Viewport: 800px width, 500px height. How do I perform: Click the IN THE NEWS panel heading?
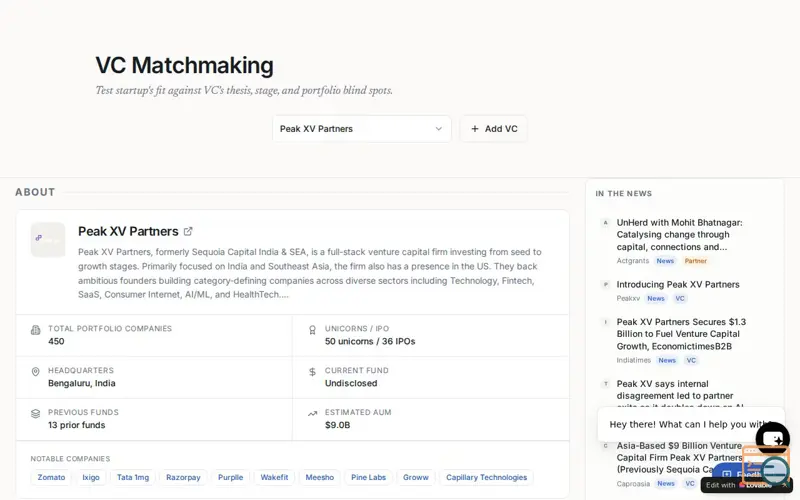coord(623,193)
